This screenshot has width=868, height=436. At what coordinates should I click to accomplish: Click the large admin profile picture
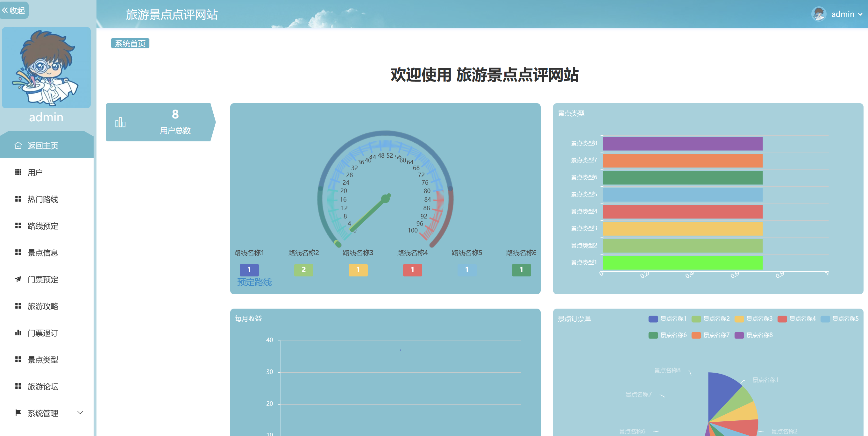click(x=46, y=68)
